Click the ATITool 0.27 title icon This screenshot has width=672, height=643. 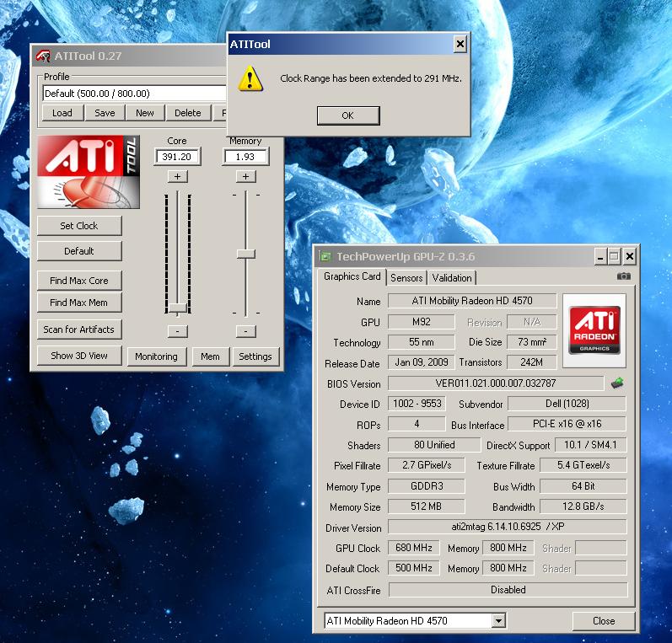[43, 56]
